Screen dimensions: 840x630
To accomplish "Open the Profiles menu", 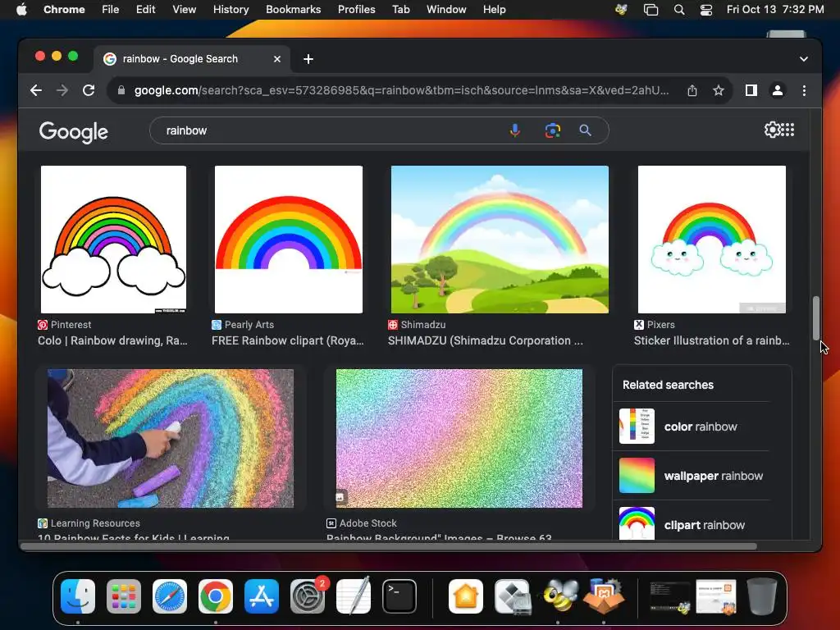I will tap(356, 9).
